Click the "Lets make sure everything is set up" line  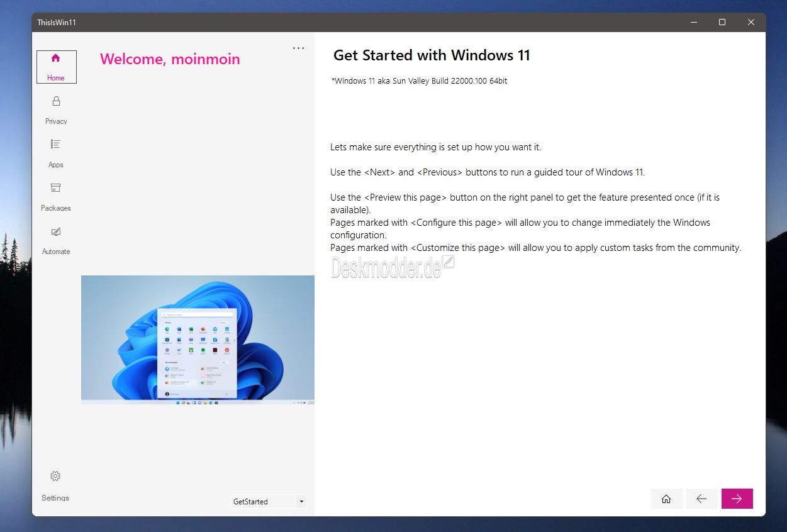coord(435,147)
